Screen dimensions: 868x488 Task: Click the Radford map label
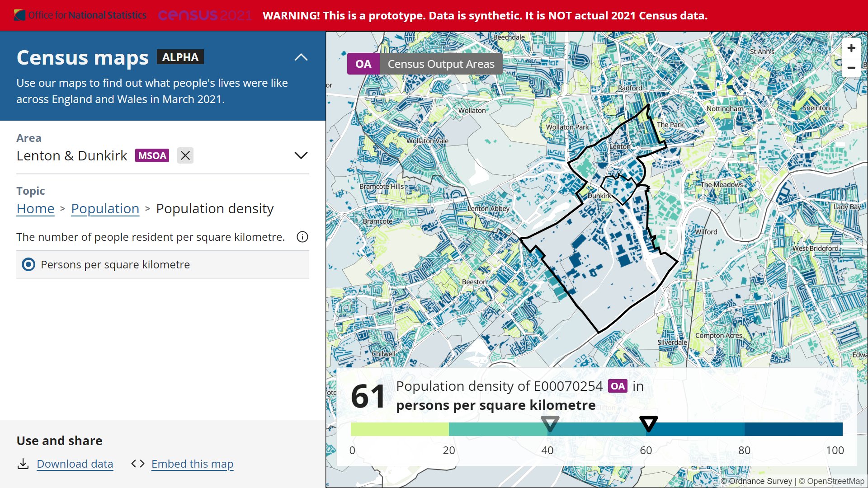[x=630, y=88]
